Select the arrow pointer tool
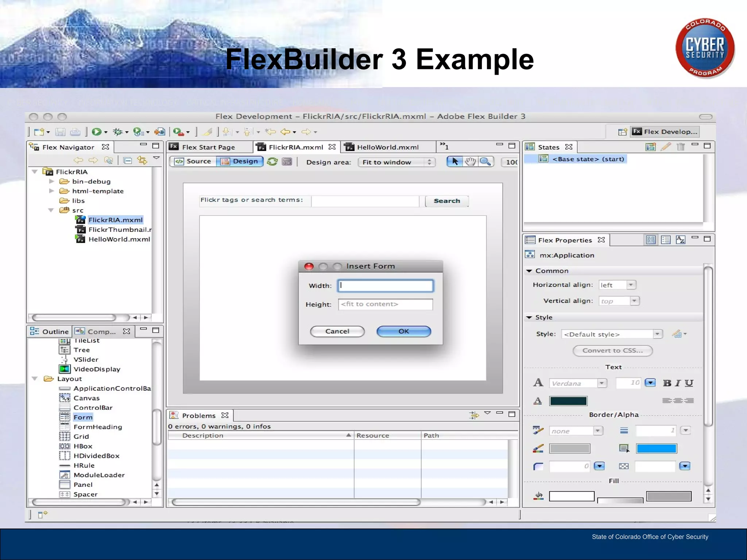 tap(455, 162)
